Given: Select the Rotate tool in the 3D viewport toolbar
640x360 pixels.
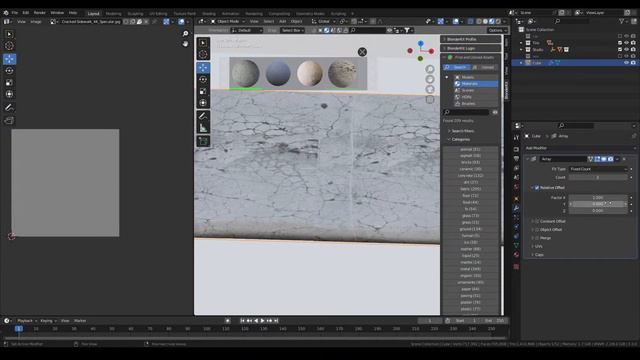Looking at the screenshot, I should click(203, 79).
